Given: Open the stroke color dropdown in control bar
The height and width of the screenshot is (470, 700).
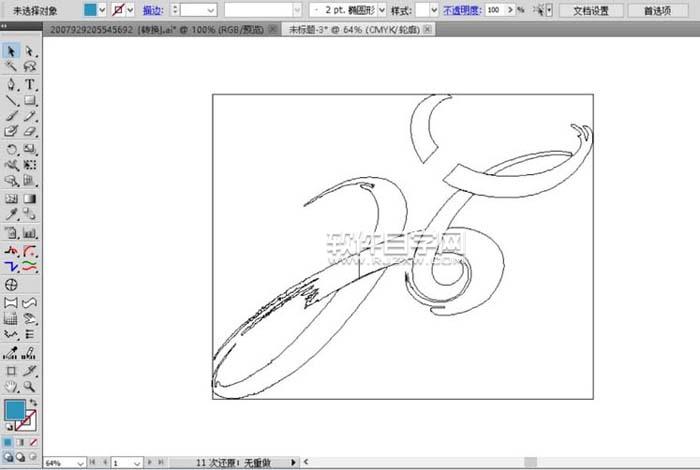Looking at the screenshot, I should click(x=134, y=9).
